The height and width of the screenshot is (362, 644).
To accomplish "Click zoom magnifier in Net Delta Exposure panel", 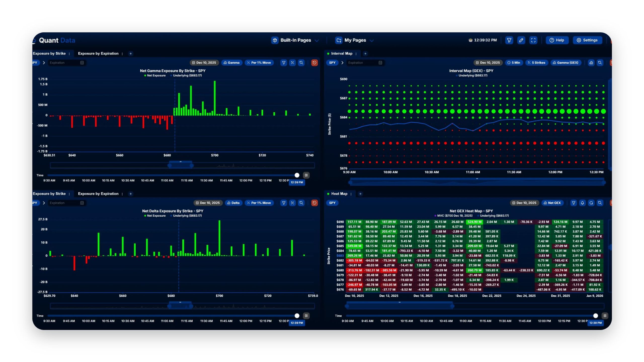I will [x=301, y=203].
